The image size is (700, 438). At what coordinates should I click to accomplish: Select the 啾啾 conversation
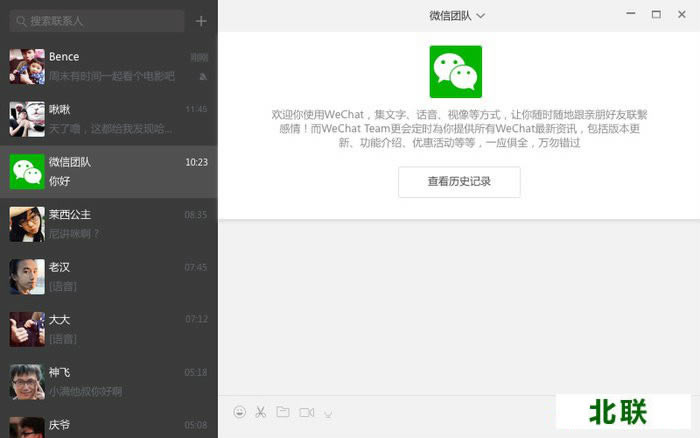click(108, 119)
